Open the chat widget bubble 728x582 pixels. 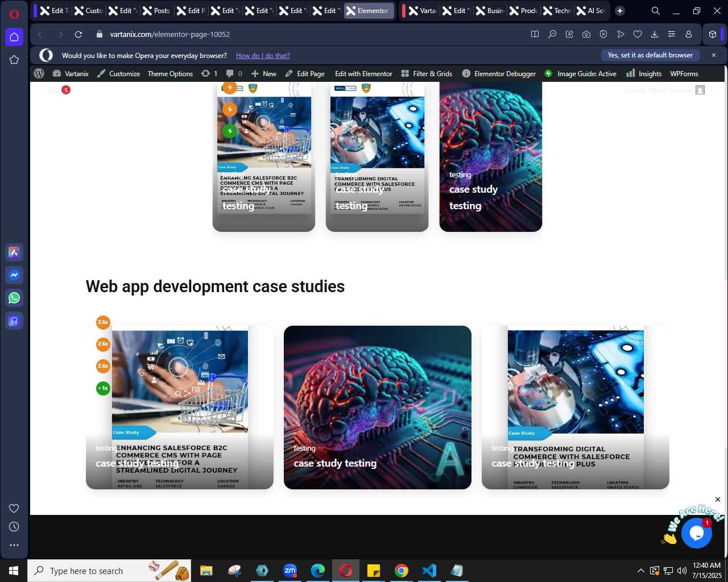697,533
